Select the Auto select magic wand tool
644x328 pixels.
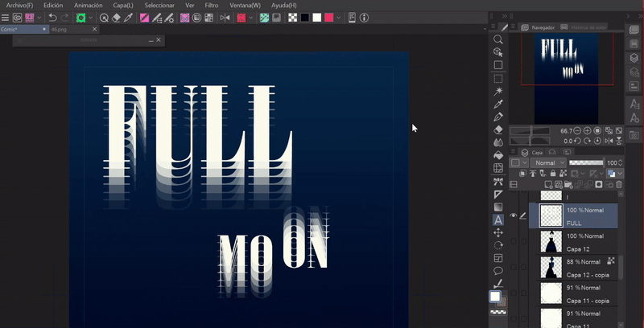pyautogui.click(x=497, y=91)
